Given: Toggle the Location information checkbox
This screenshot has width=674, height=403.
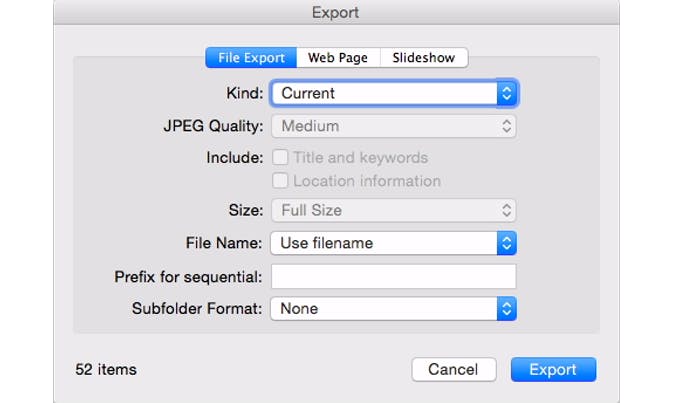Looking at the screenshot, I should coord(281,181).
